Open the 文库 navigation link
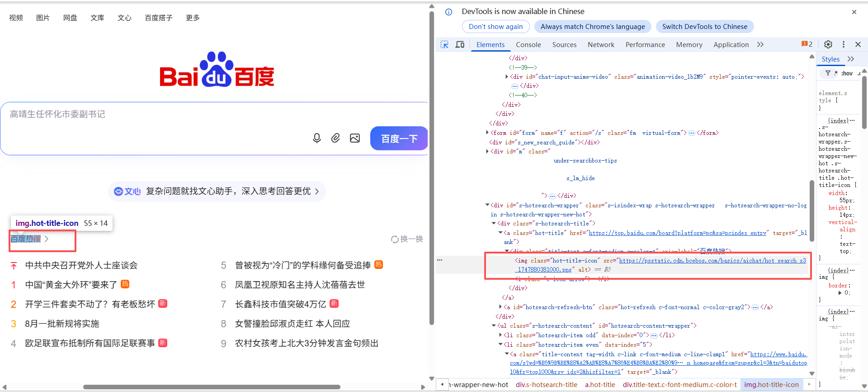The width and height of the screenshot is (868, 392). pyautogui.click(x=97, y=18)
